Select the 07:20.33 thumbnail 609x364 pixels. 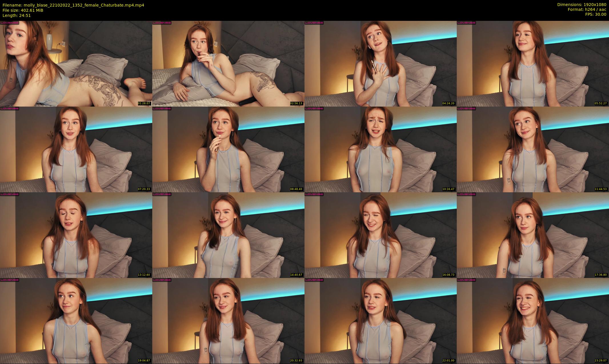pyautogui.click(x=76, y=149)
